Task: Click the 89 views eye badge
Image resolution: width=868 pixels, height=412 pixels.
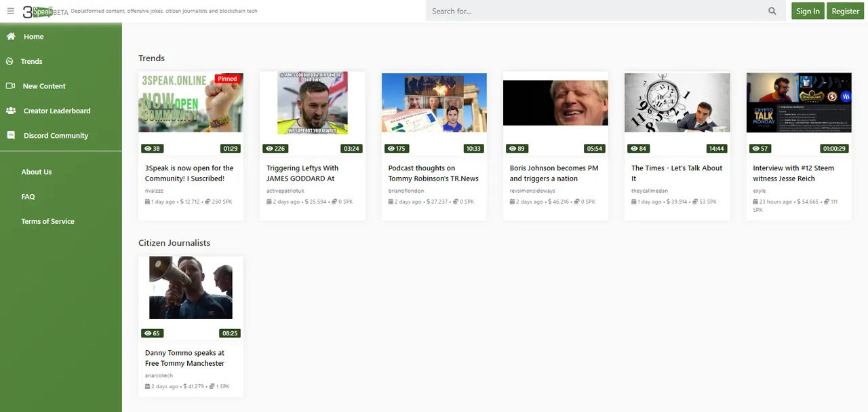Action: click(x=517, y=149)
